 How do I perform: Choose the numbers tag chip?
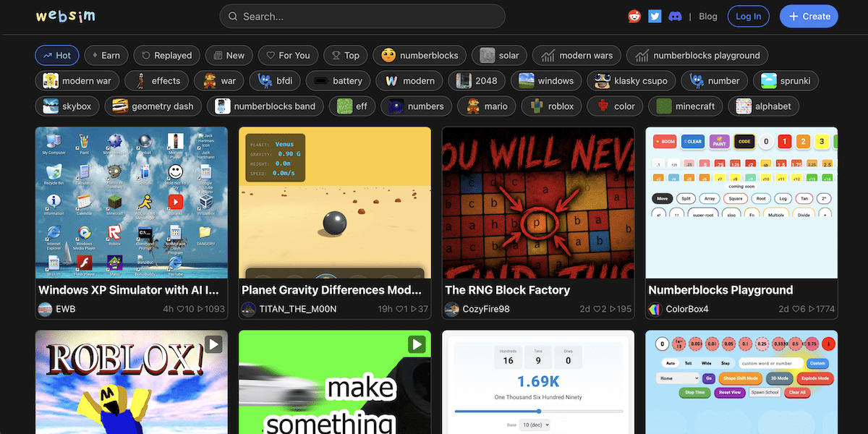416,106
